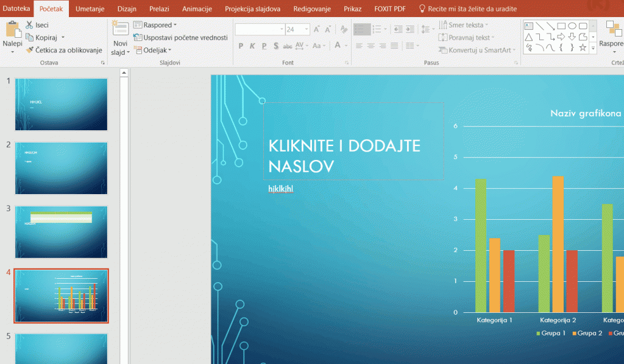624x364 pixels.
Task: Click the Rasporedi arrange icon
Action: coord(613,29)
